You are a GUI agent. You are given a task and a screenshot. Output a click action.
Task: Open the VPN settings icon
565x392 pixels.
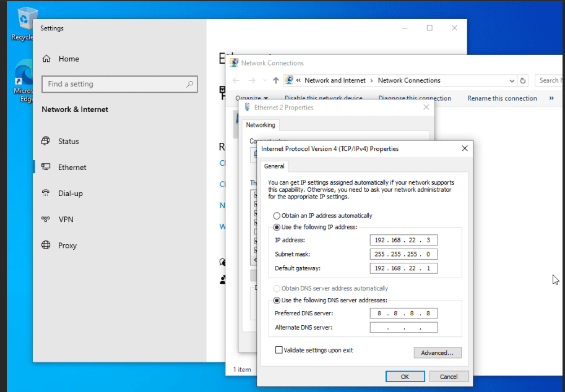[x=46, y=219]
